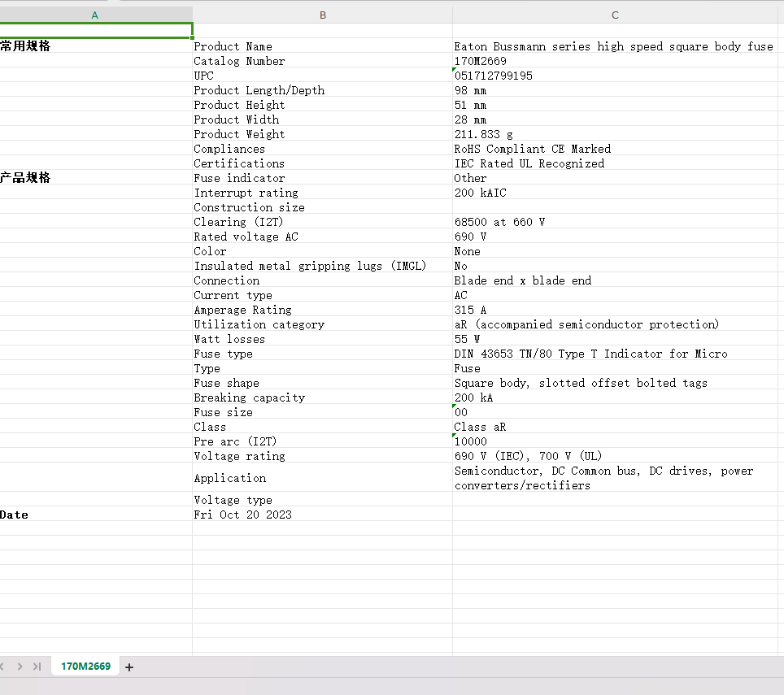The image size is (784, 695).
Task: Select 'DIN 43653 TN/80 Type T' cell
Action: pos(615,354)
